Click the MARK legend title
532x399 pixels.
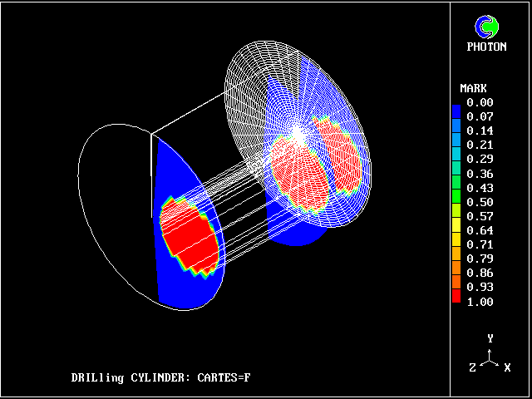473,88
